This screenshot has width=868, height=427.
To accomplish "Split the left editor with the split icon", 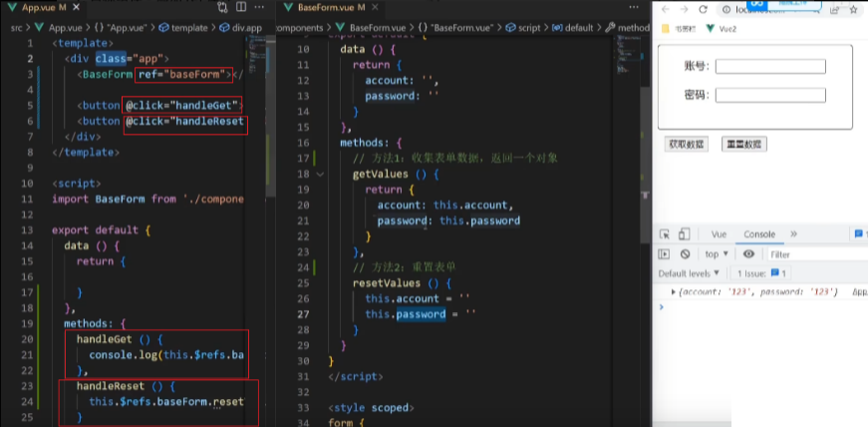I will pos(241,7).
